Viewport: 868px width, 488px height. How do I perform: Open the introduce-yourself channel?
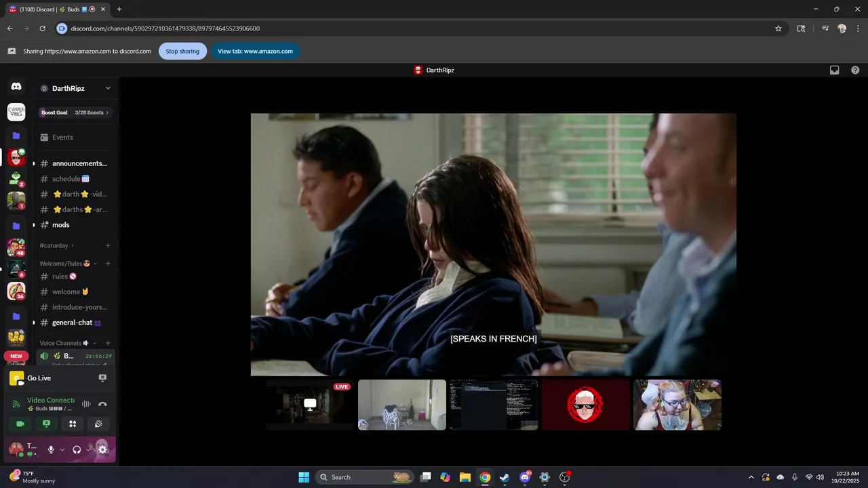pyautogui.click(x=74, y=307)
